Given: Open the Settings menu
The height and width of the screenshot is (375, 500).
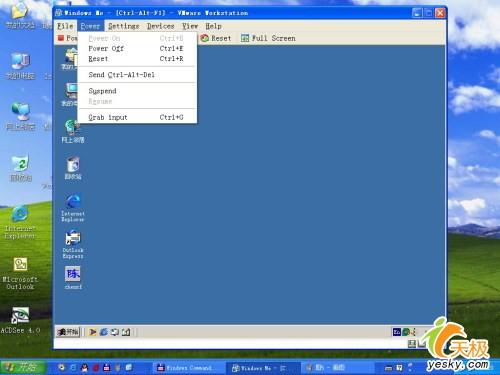Looking at the screenshot, I should click(x=124, y=26).
